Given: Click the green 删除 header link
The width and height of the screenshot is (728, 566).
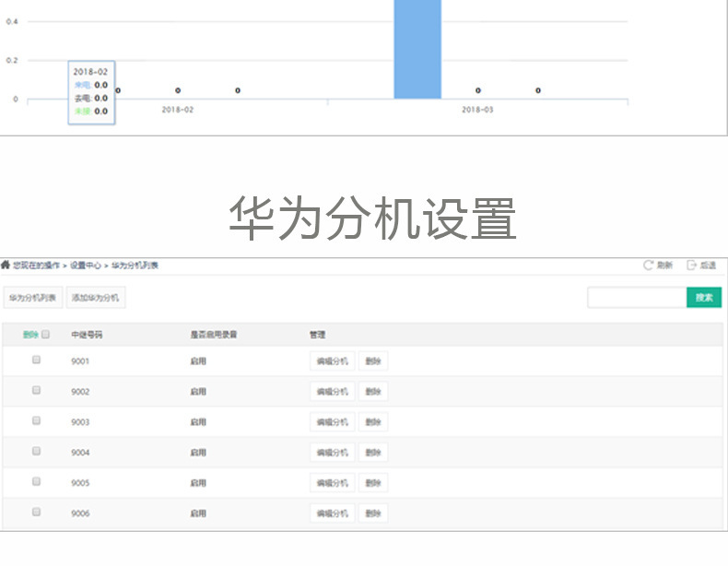Looking at the screenshot, I should click(30, 335).
